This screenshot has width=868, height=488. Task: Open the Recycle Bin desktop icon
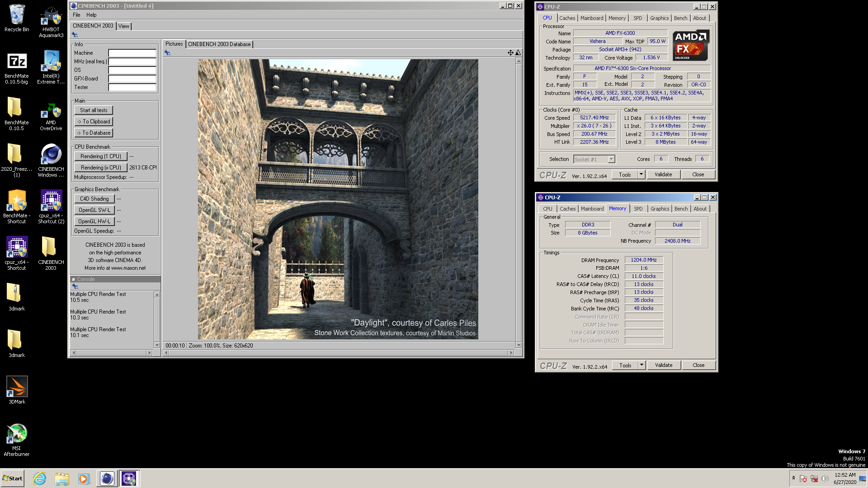[17, 18]
